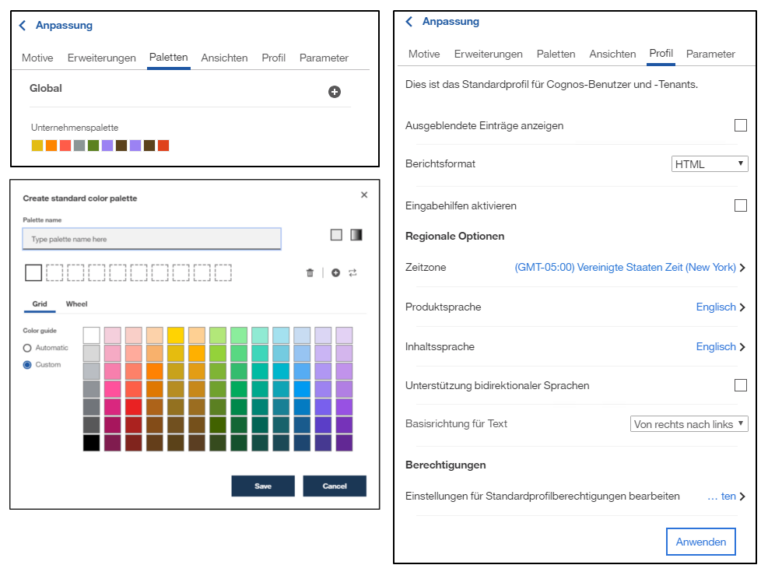Switch to the Wheel color tab
Image resolution: width=768 pixels, height=572 pixels.
pos(76,304)
